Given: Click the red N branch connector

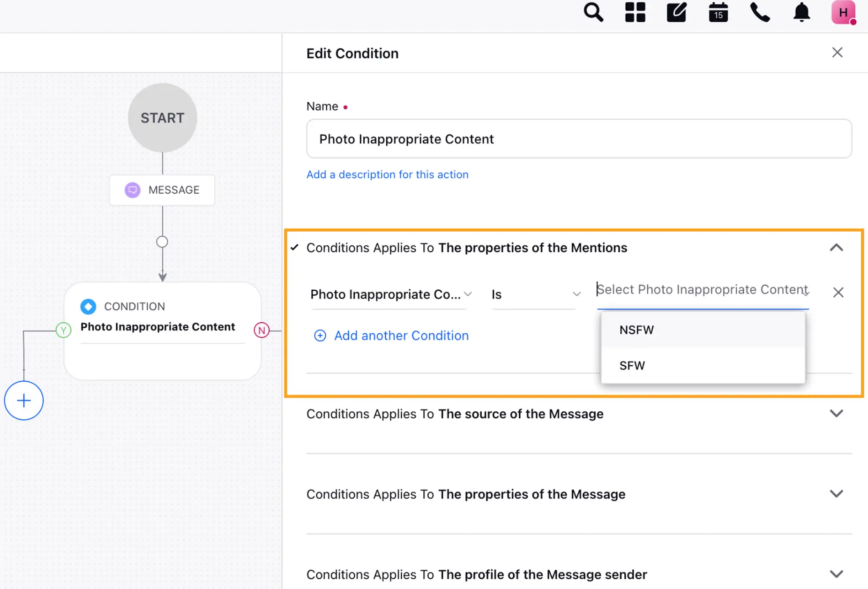Looking at the screenshot, I should (x=262, y=330).
